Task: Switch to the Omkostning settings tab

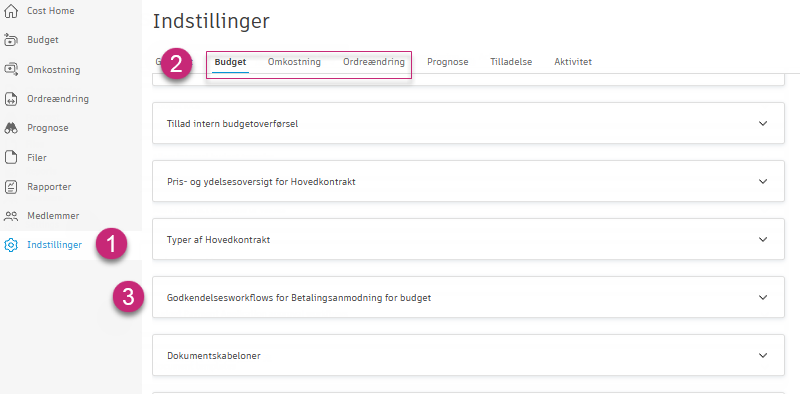Action: (x=294, y=62)
